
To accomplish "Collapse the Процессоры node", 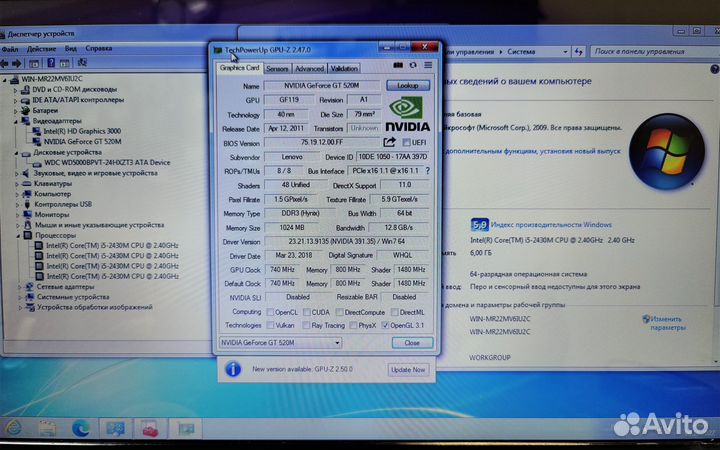I will coord(19,236).
